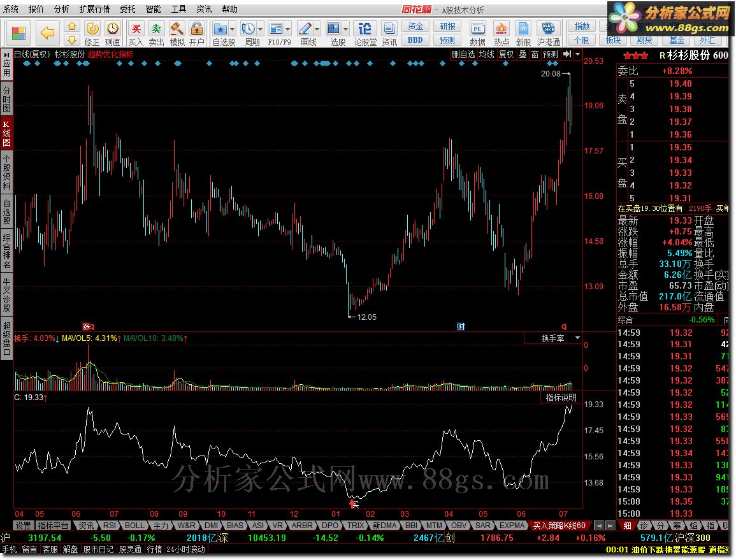Screen dimensions: 736x560
Task: Select the TRIX indicator tab
Action: [x=356, y=525]
